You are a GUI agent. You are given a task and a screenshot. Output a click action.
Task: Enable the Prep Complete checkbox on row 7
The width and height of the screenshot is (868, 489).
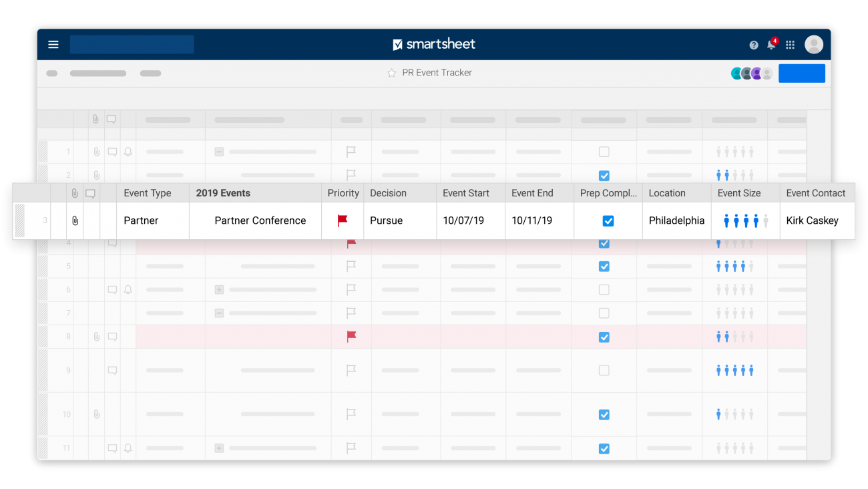[604, 313]
